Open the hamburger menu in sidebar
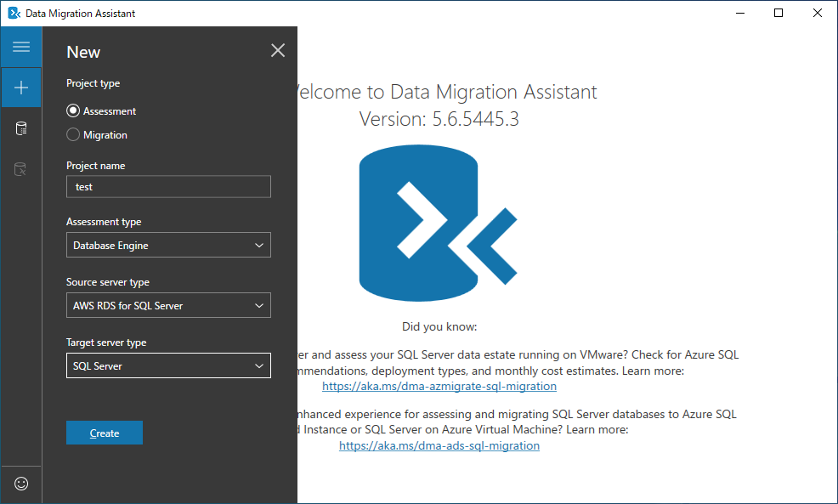This screenshot has width=838, height=504. [21, 47]
